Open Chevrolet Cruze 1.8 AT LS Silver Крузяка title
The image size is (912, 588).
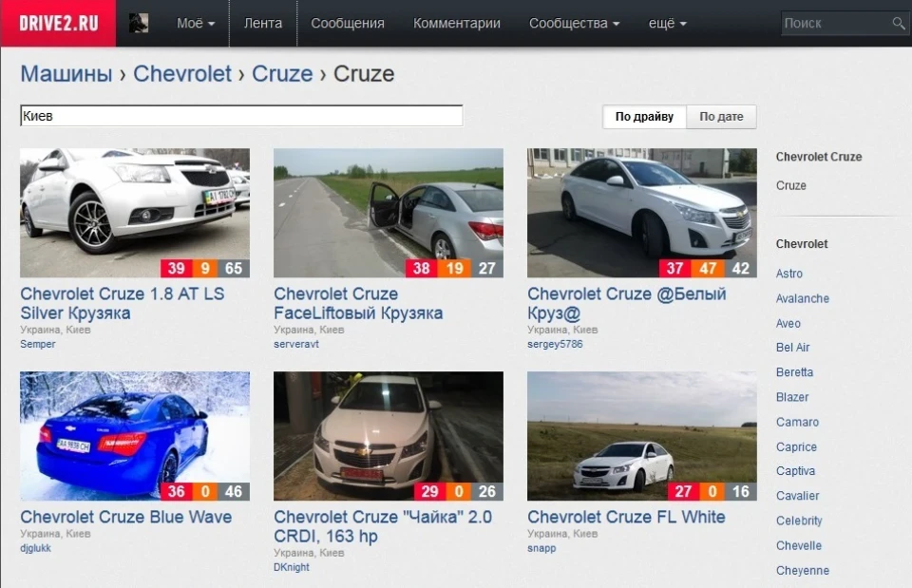[x=123, y=303]
